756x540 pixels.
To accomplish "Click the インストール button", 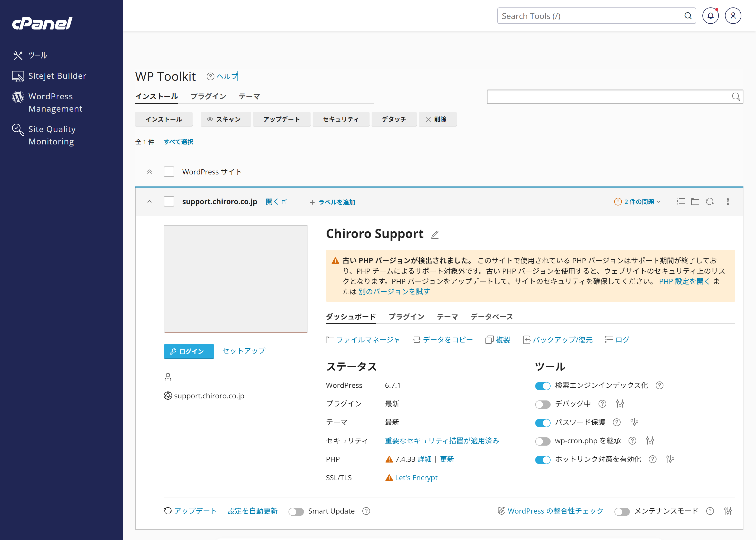I will click(164, 119).
